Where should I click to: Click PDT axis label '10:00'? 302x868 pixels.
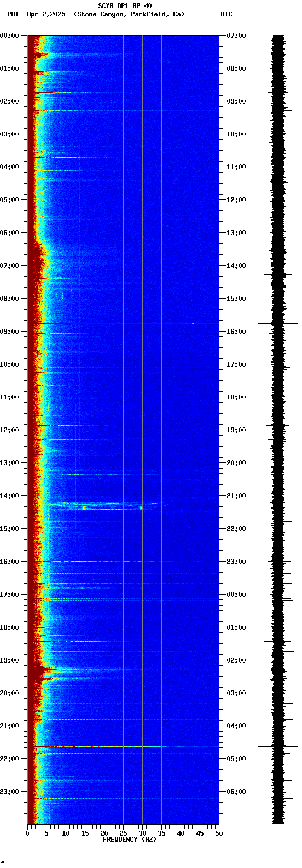point(9,364)
